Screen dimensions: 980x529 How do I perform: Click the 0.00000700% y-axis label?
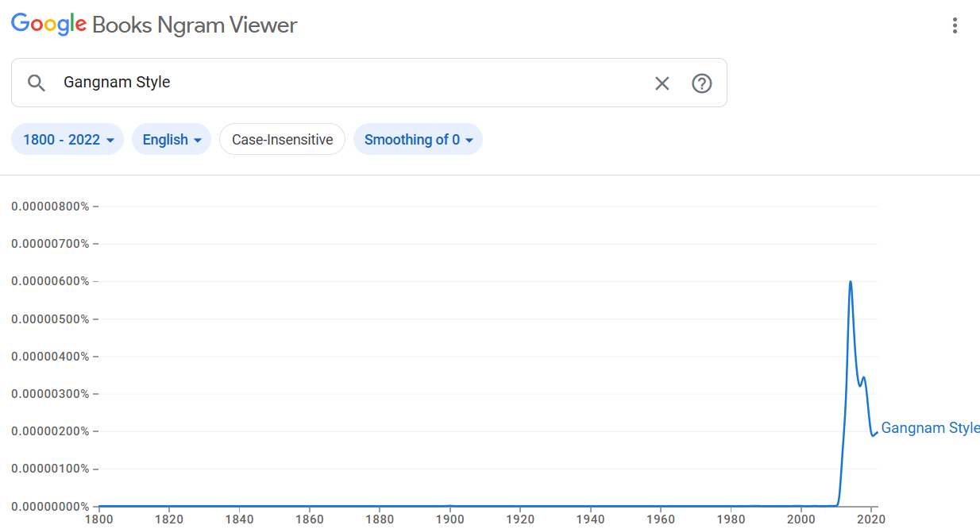click(x=51, y=244)
